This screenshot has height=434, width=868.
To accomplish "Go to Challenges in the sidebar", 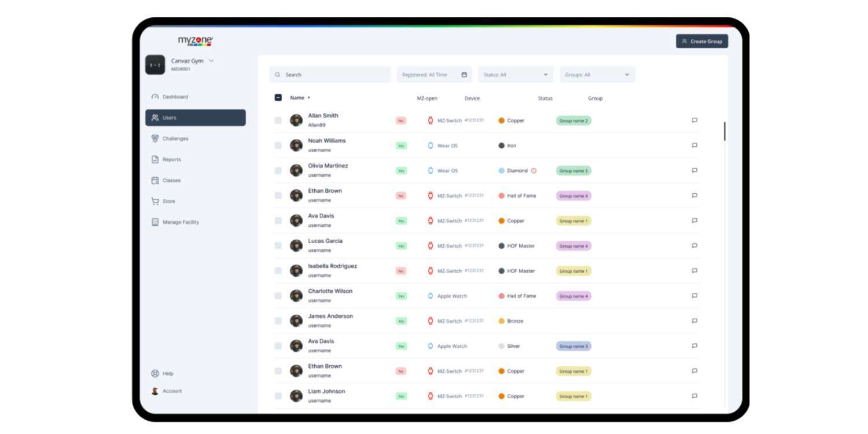I will point(175,139).
